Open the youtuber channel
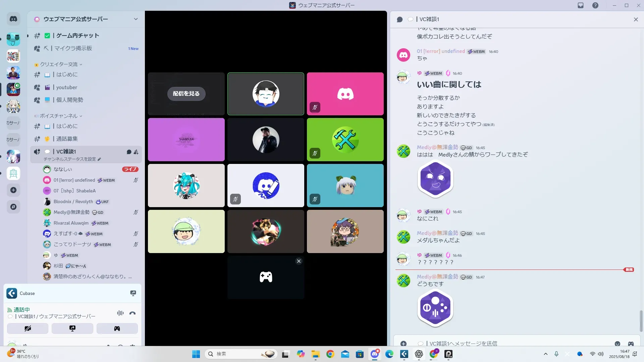This screenshot has height=362, width=644. (67, 87)
